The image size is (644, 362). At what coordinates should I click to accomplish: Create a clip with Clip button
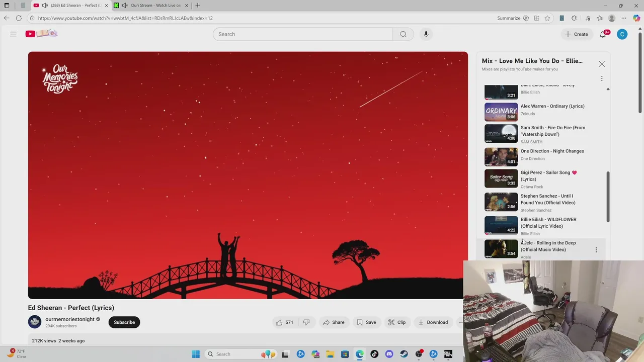tap(397, 322)
